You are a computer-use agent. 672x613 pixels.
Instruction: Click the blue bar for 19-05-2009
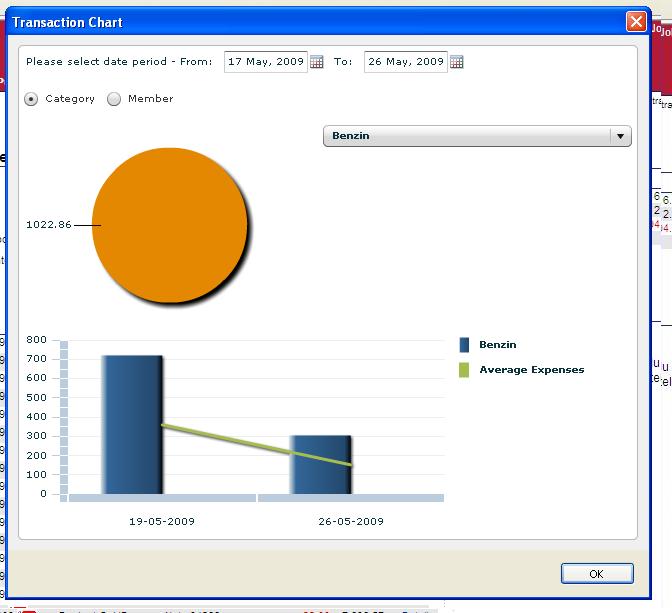tap(132, 424)
